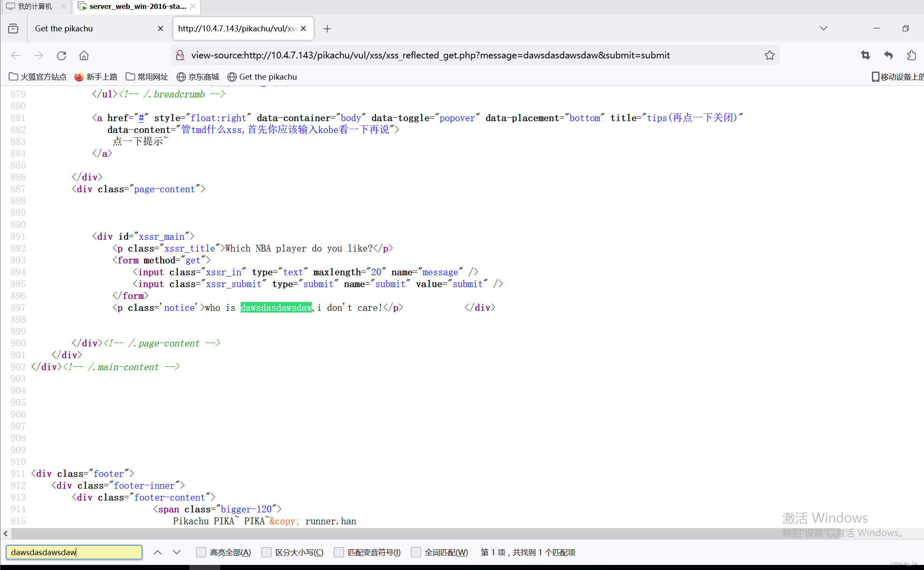
Task: Open the 火狐官方站点 bookmark folder
Action: (x=38, y=77)
